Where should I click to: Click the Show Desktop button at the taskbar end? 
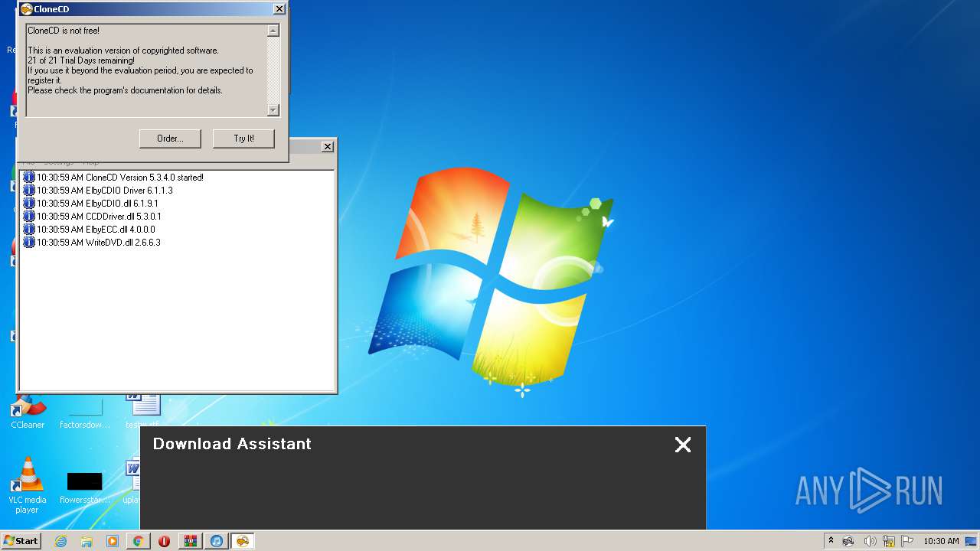[972, 541]
